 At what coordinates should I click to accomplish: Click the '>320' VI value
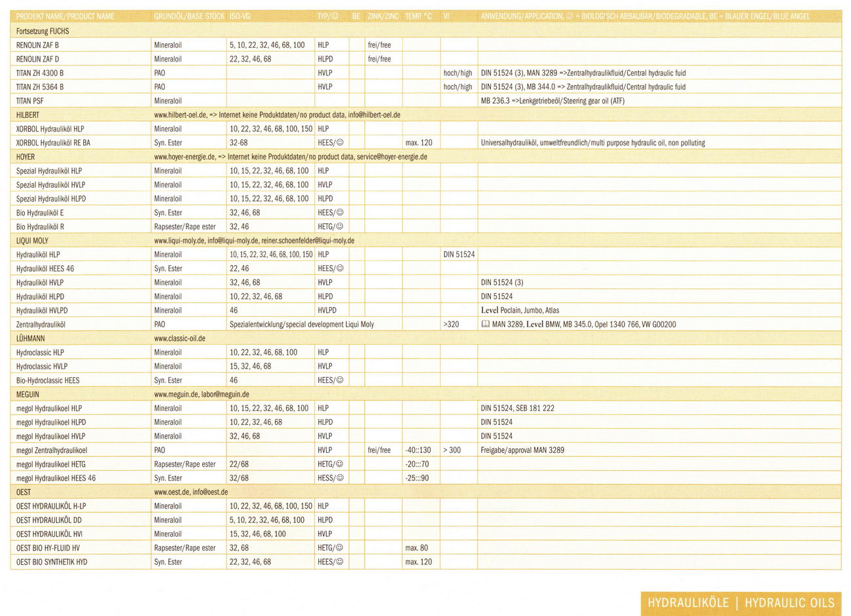pyautogui.click(x=451, y=325)
